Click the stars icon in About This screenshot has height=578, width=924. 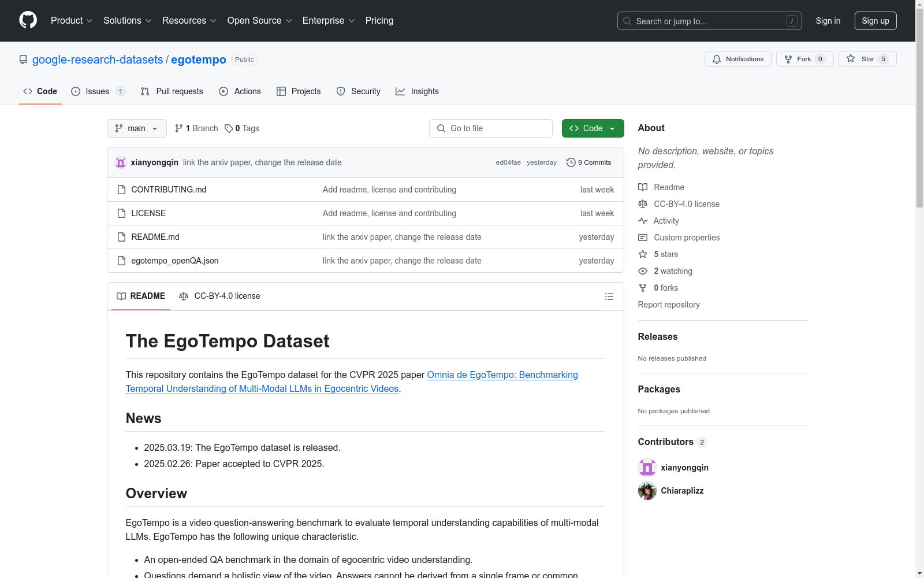coord(643,254)
